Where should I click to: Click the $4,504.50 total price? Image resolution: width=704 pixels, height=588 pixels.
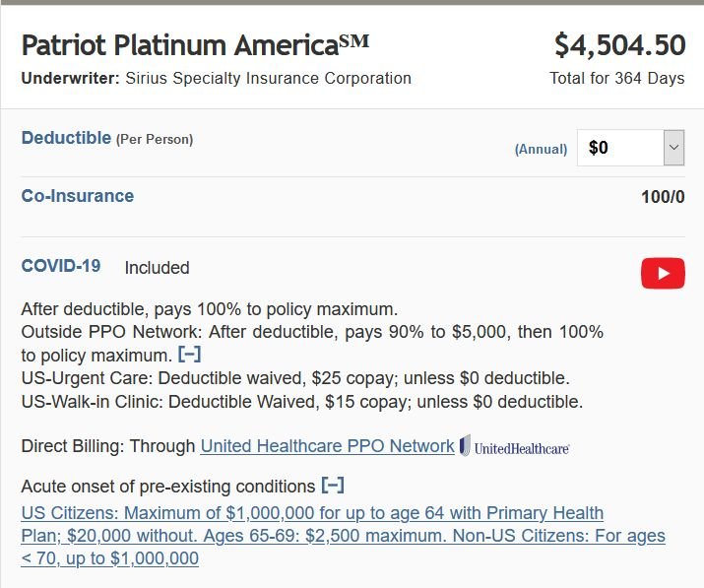point(619,45)
